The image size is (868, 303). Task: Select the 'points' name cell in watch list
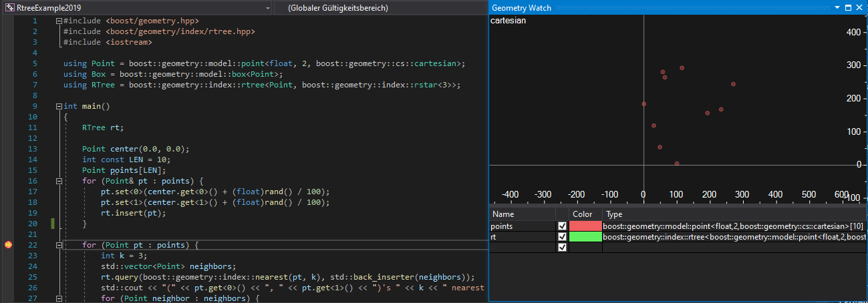(522, 226)
